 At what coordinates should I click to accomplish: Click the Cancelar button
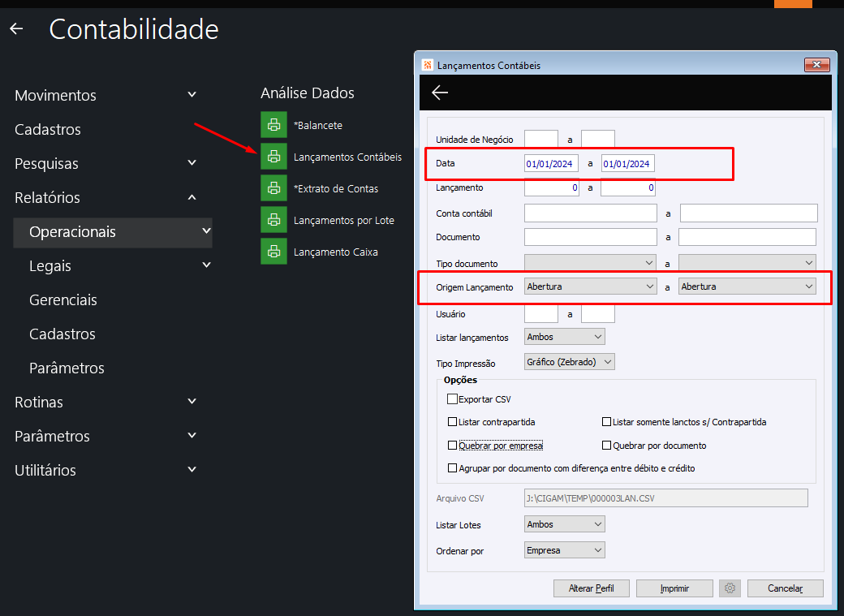(x=786, y=588)
